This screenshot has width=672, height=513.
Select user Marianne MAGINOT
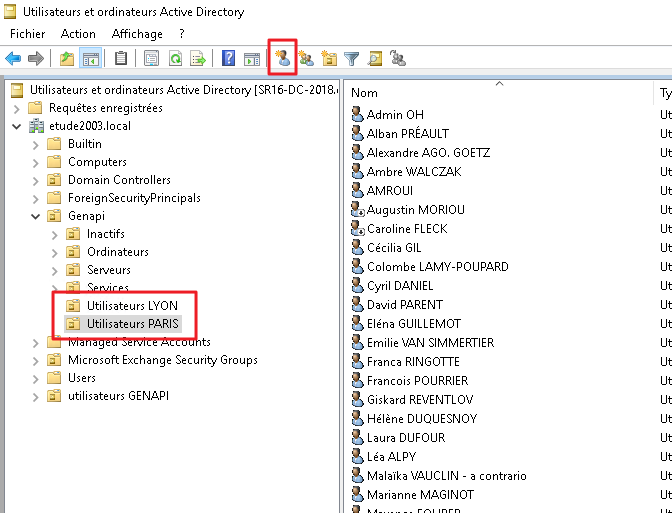[x=420, y=495]
